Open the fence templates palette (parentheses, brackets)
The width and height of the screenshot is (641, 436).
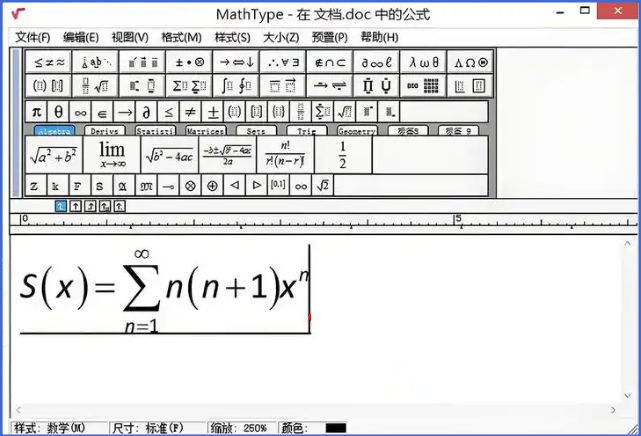pos(49,86)
